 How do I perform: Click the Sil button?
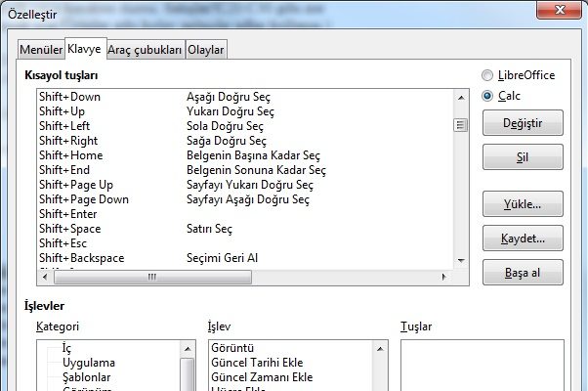tap(523, 156)
